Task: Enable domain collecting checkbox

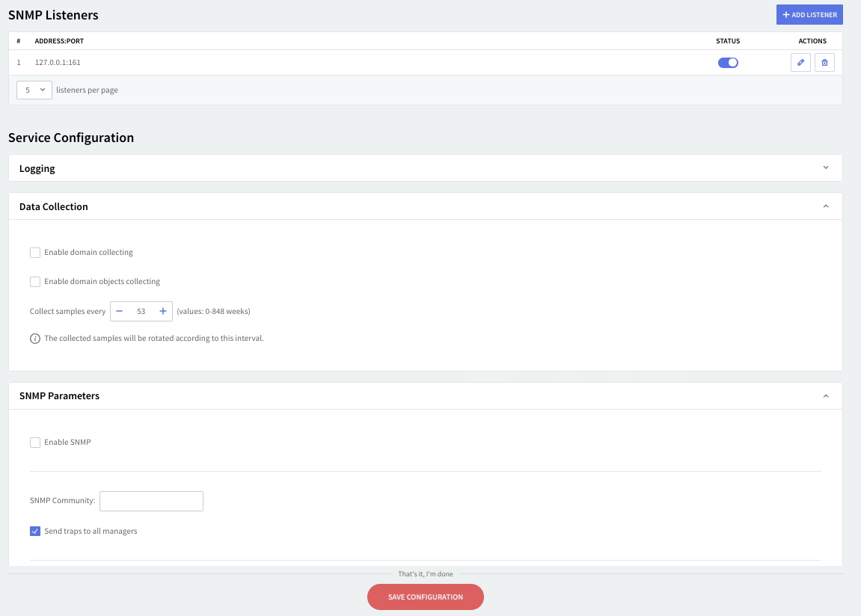Action: coord(35,253)
